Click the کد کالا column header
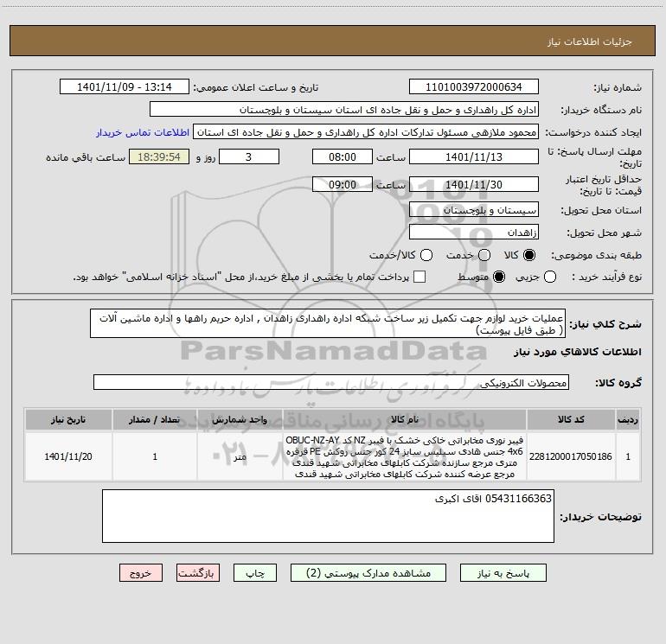This screenshot has width=666, height=644. tap(571, 420)
